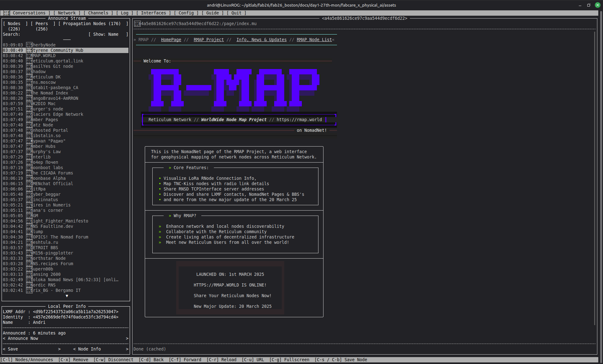
Task: Open the RMAP Project link
Action: coord(209,40)
